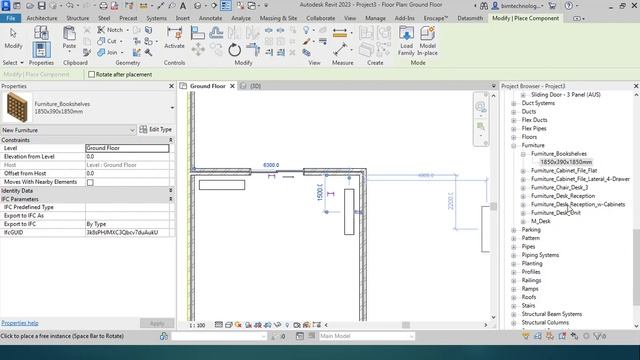This screenshot has height=360, width=640.
Task: Click the Apply button in Properties
Action: [157, 323]
